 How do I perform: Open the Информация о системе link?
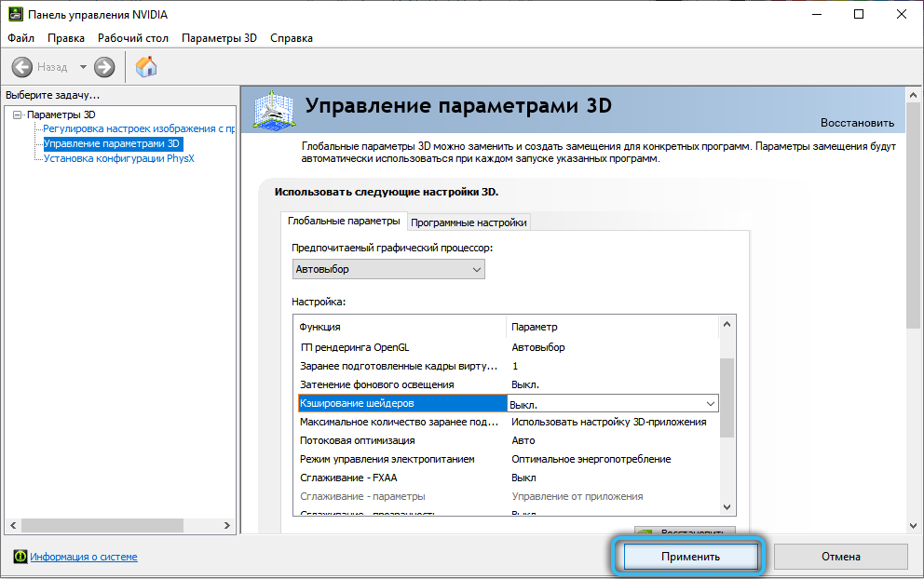84,557
